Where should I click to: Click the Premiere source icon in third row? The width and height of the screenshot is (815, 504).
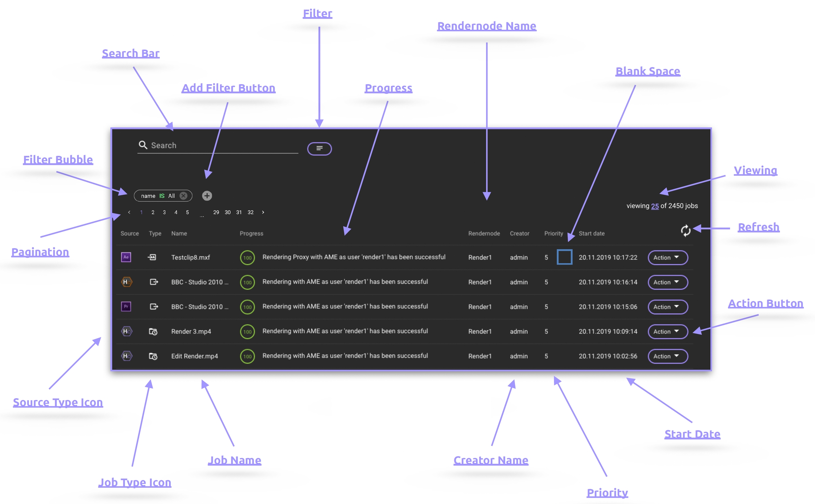126,306
